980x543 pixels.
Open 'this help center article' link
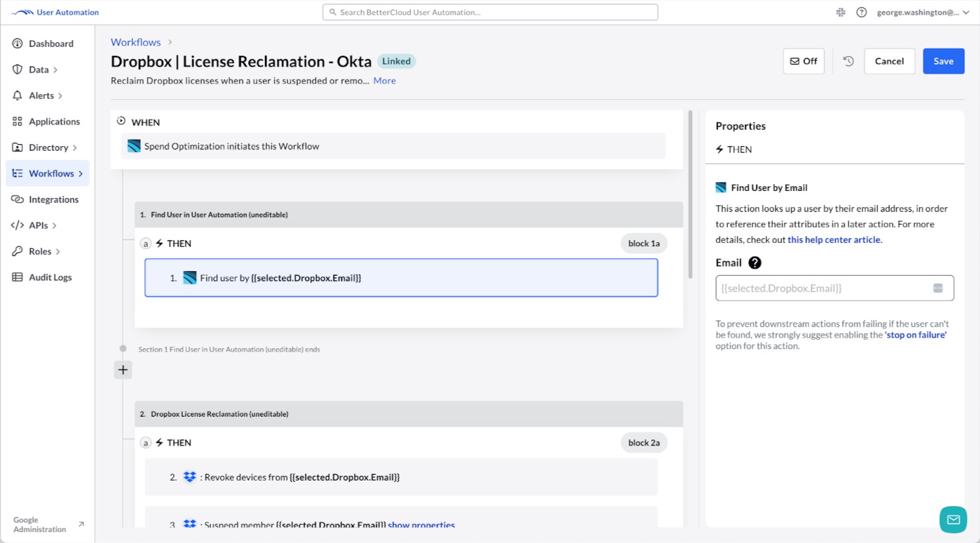coord(833,240)
